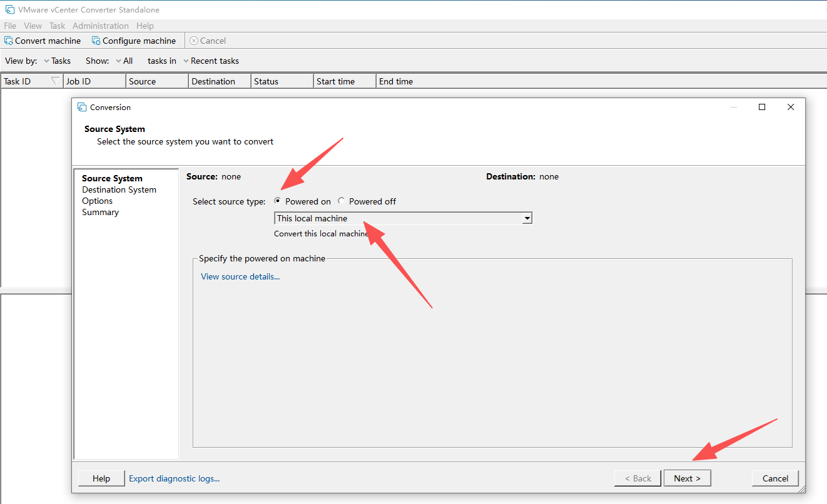The image size is (827, 504).
Task: Open the File menu
Action: [10, 26]
